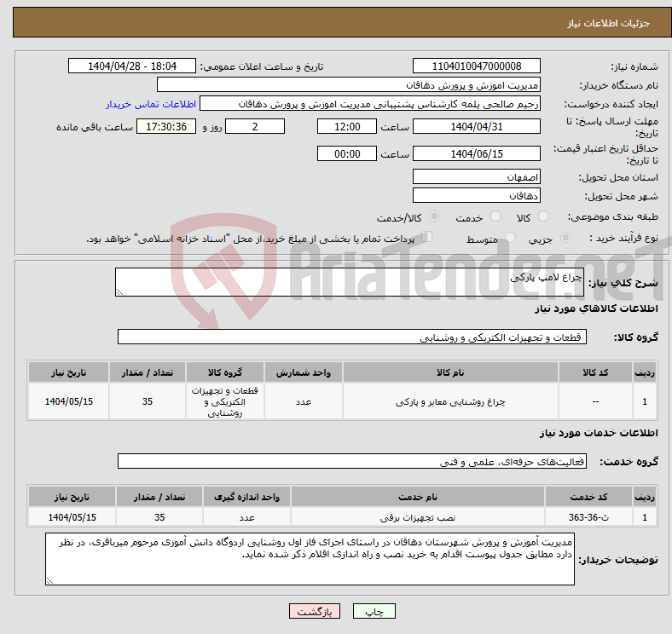The width and height of the screenshot is (672, 634).
Task: Click the remaining time field 17:30:36
Action: [x=166, y=126]
